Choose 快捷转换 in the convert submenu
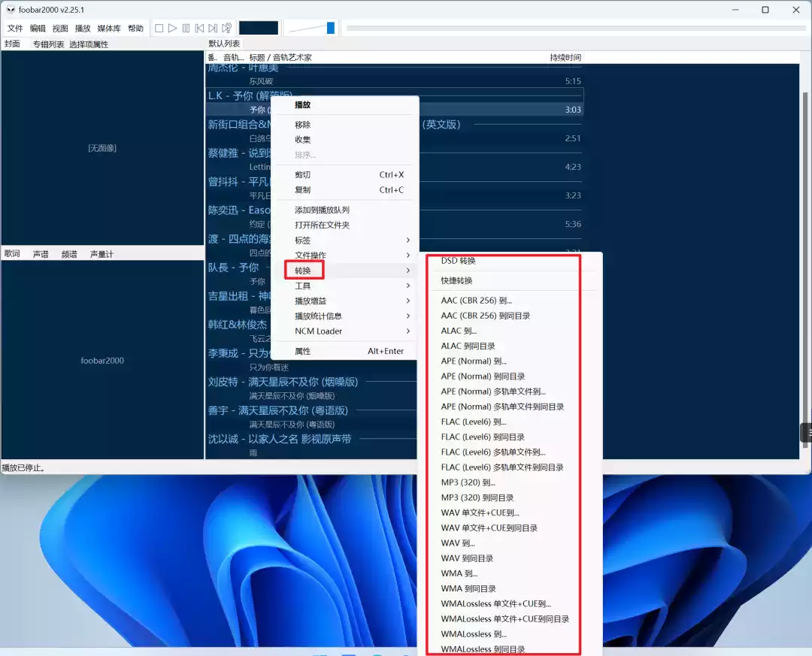Image resolution: width=812 pixels, height=656 pixels. coord(457,280)
